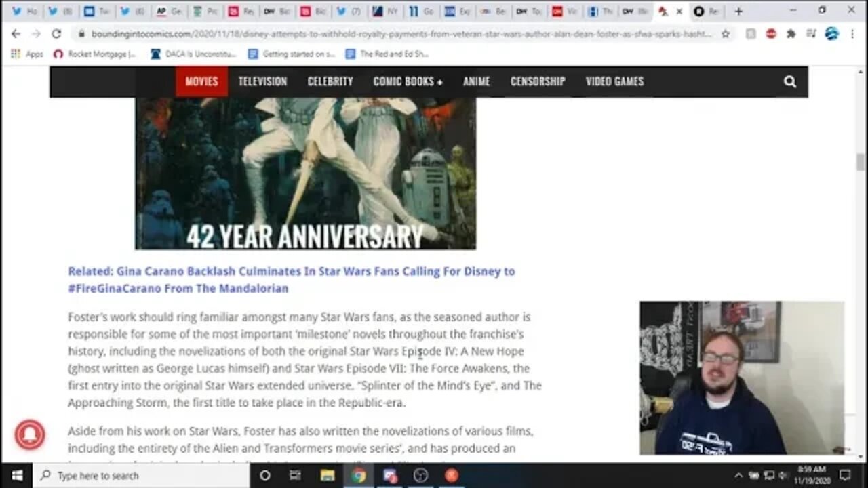Screen dimensions: 868x488
Task: View site info via the padlock icon
Action: (x=81, y=33)
